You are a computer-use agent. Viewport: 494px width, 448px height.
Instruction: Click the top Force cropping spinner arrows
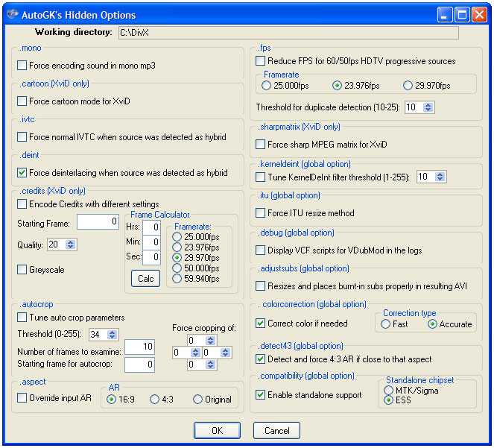pyautogui.click(x=210, y=341)
